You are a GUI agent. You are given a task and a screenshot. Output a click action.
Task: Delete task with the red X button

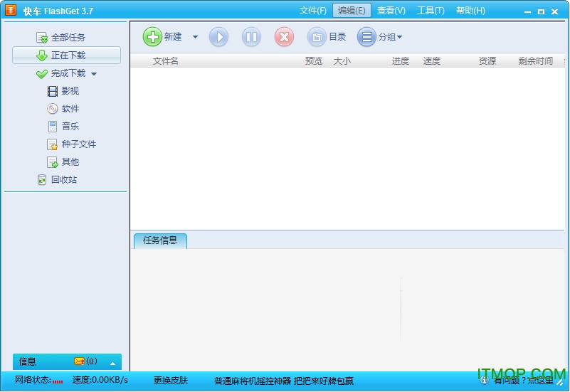click(x=284, y=37)
